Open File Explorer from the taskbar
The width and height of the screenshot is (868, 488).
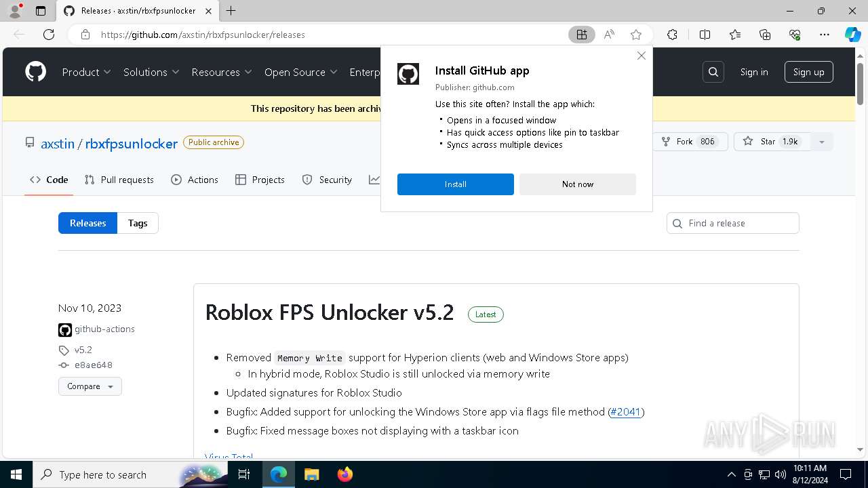[x=311, y=474]
